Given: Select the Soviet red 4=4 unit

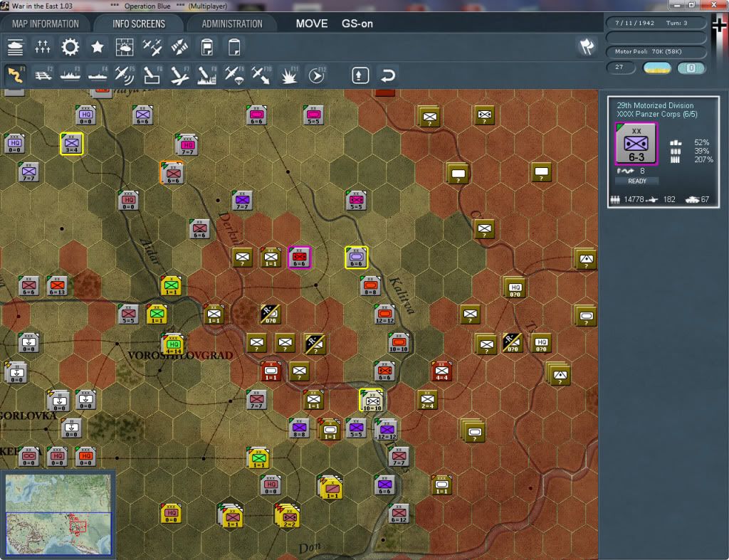Looking at the screenshot, I should (441, 371).
